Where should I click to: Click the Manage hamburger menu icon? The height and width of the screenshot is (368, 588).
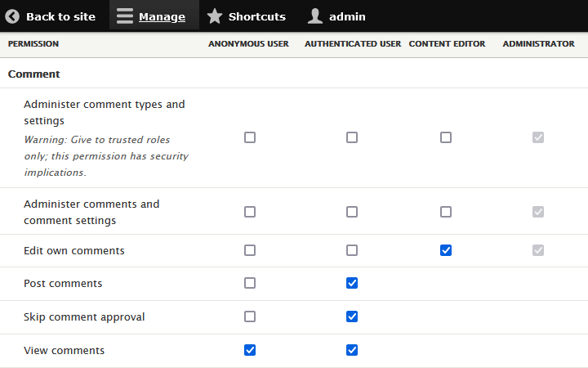[124, 16]
